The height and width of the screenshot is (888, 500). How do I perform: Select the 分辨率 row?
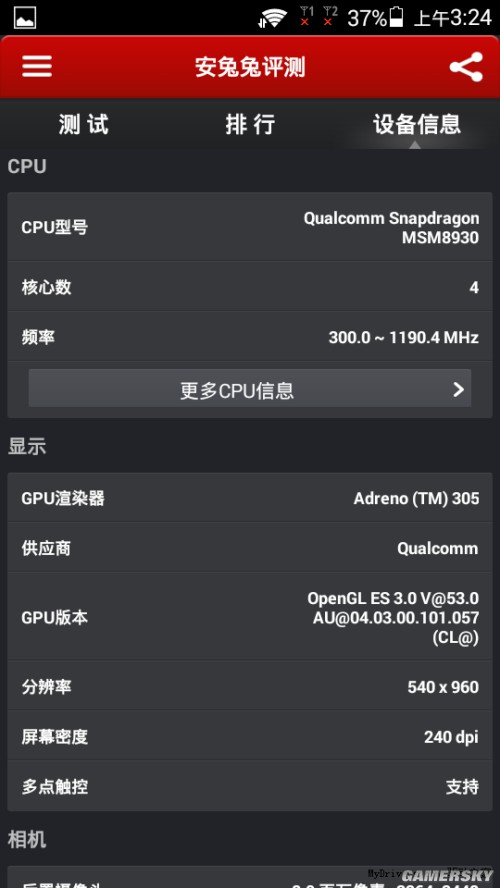coord(250,687)
